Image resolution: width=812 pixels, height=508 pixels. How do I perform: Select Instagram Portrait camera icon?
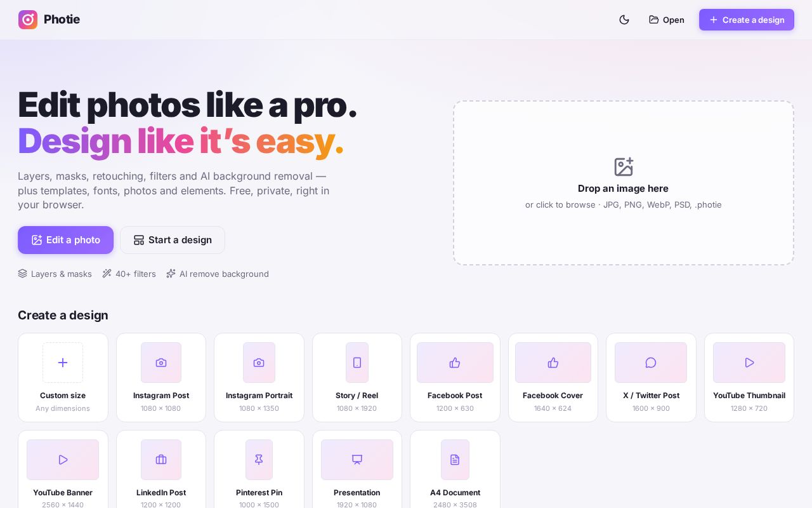click(259, 363)
